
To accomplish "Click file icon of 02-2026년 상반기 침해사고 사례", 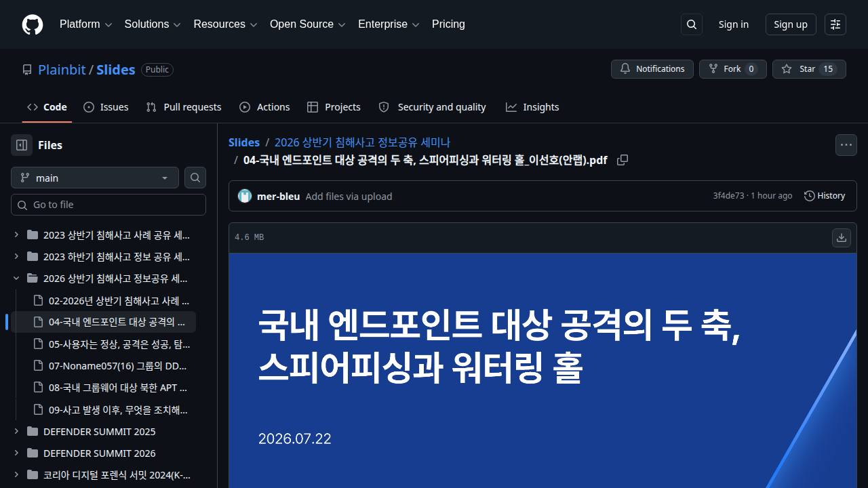I will point(38,300).
